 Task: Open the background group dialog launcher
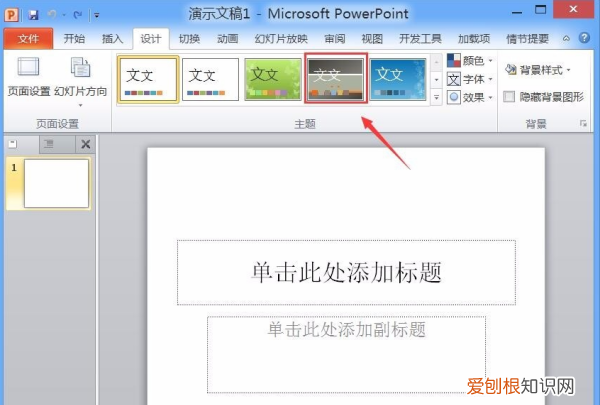(583, 123)
